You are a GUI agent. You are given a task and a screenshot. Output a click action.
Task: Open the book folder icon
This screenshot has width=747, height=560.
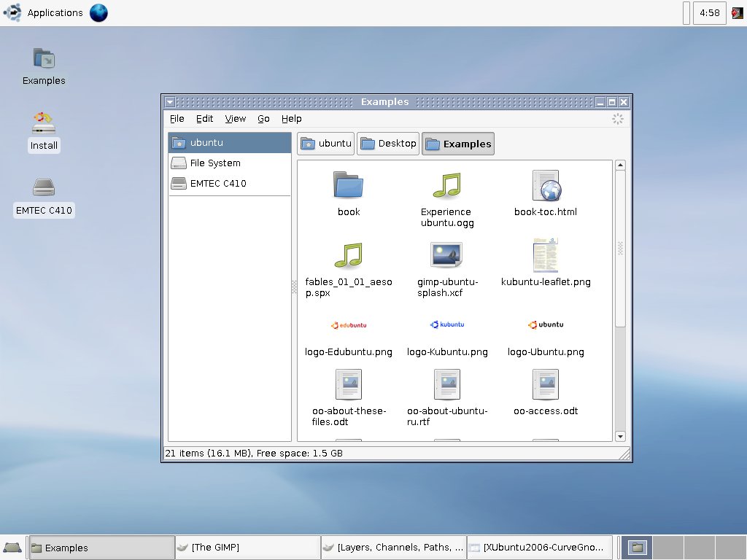click(348, 184)
